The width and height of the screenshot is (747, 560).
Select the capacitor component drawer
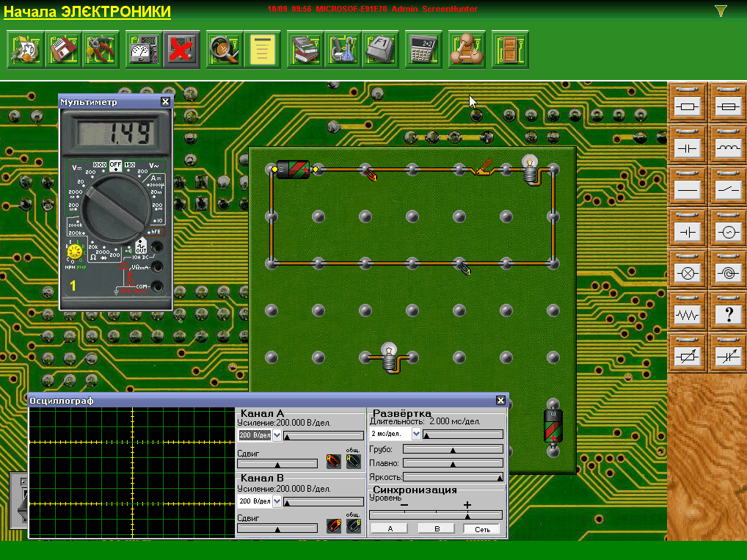687,148
